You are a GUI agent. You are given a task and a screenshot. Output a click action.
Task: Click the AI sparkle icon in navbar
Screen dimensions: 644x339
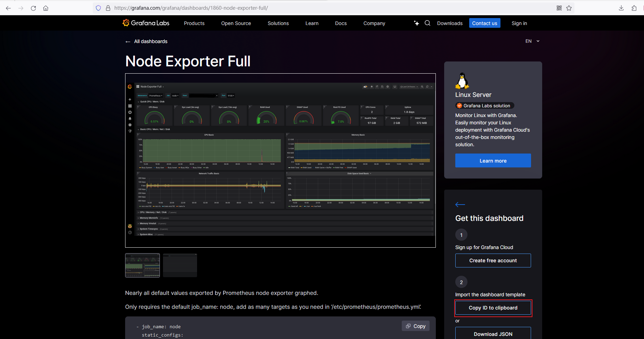point(416,23)
